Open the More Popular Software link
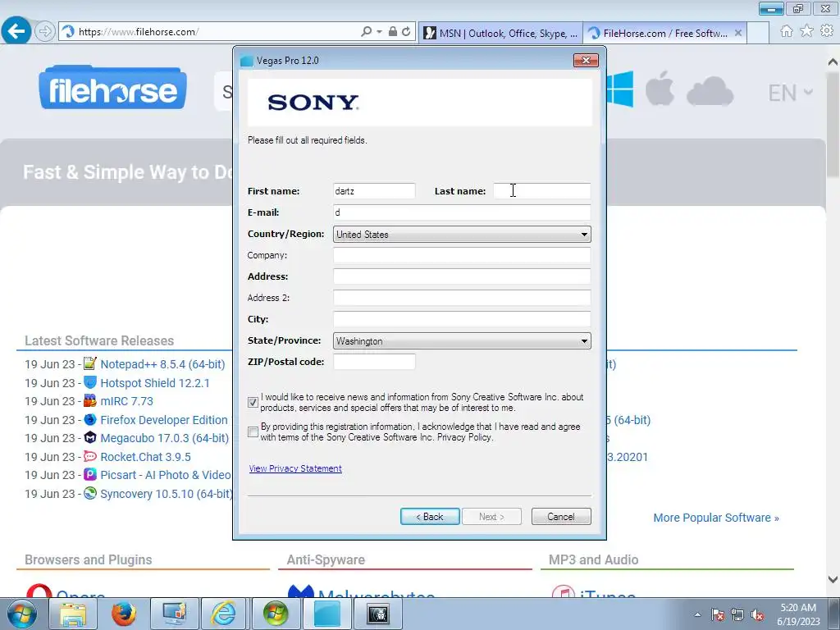 [x=715, y=518]
